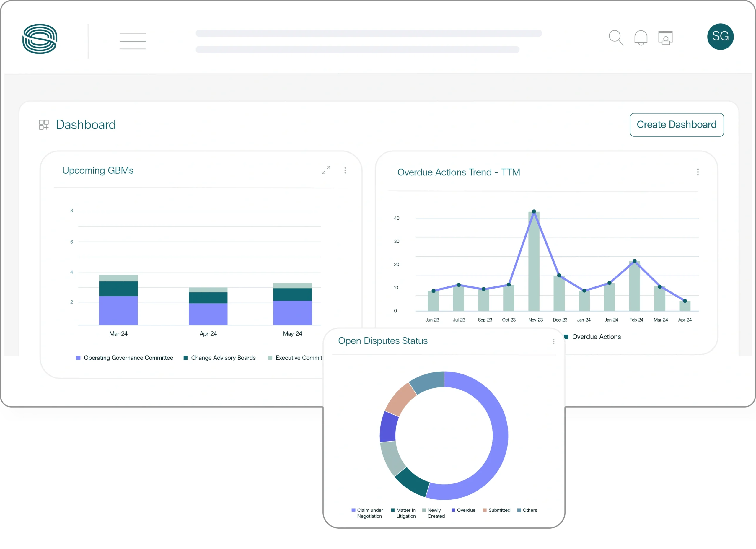Open the notifications bell

click(x=641, y=38)
